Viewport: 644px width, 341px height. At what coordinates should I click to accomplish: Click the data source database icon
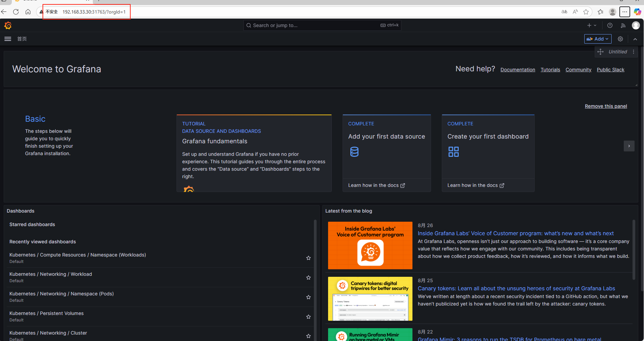coord(354,152)
